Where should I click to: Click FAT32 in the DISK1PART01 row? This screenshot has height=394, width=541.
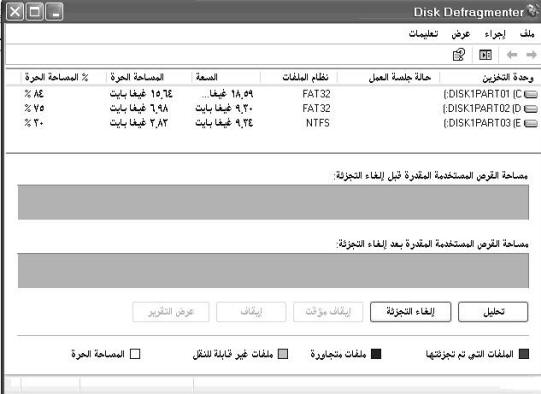(x=316, y=94)
